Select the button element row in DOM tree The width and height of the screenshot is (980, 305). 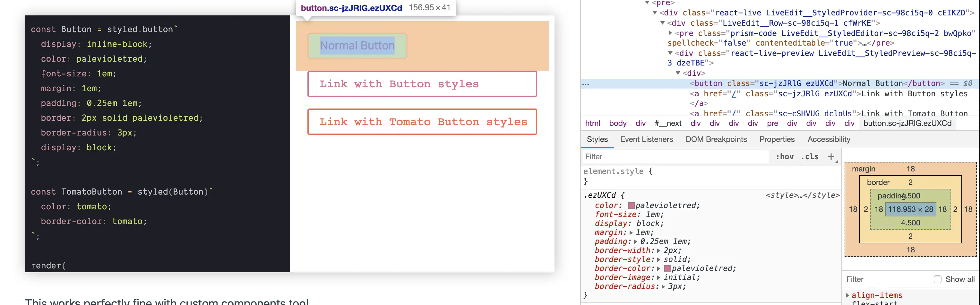(x=780, y=83)
